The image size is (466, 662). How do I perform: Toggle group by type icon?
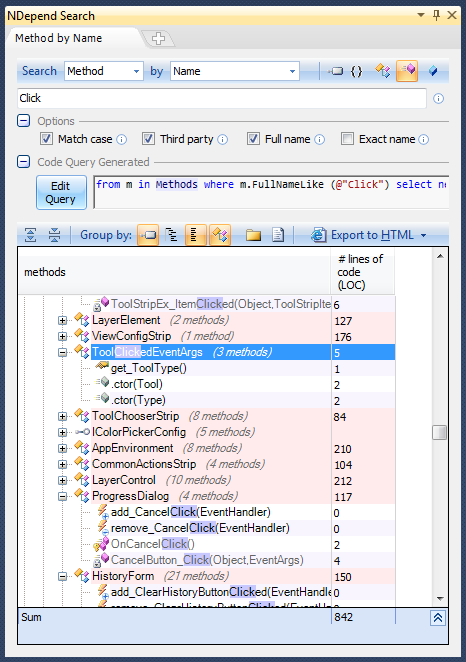point(220,235)
